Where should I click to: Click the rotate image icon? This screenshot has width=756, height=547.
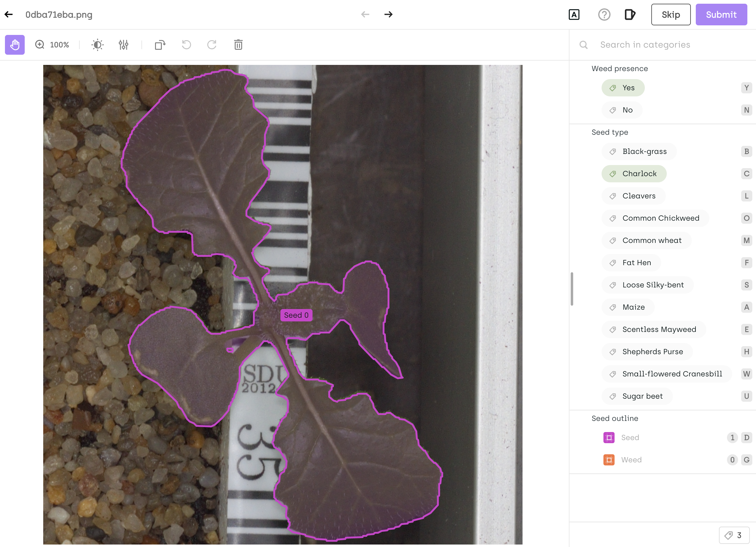160,45
